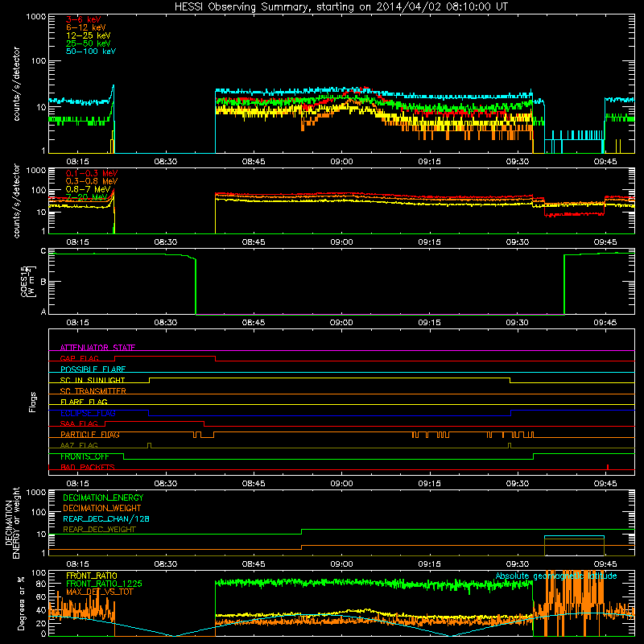
Task: Select the 3-6 keV legend label
Action: (x=83, y=19)
